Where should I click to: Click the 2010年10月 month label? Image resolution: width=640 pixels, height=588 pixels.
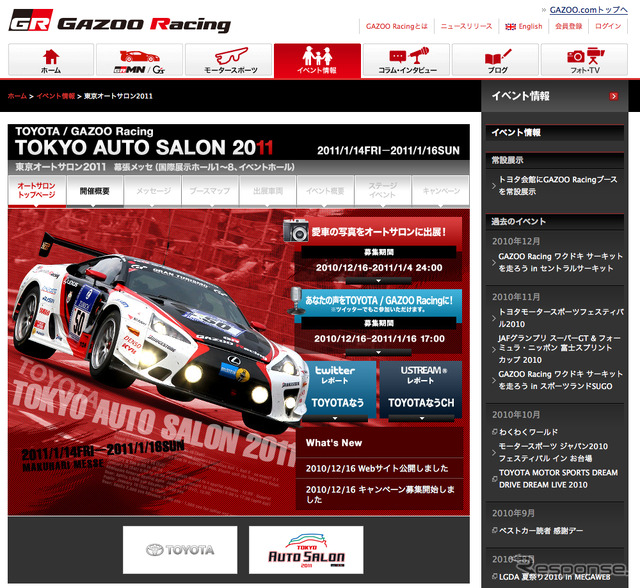516,415
